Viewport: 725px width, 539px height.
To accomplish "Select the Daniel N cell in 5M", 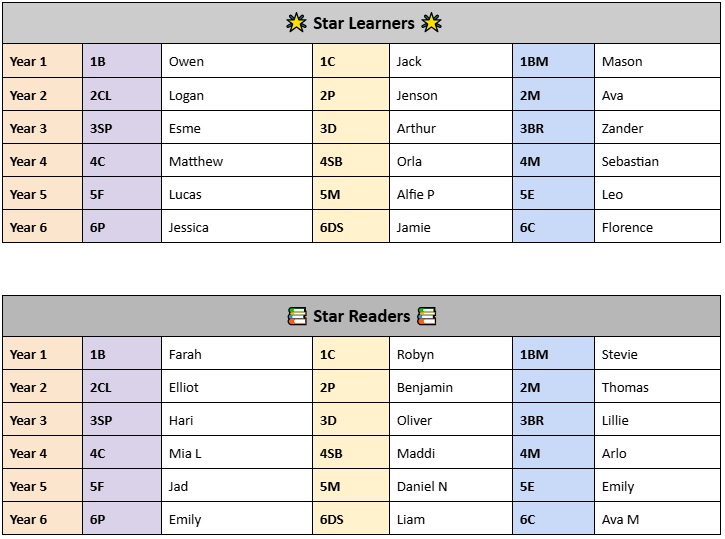I will coord(451,486).
